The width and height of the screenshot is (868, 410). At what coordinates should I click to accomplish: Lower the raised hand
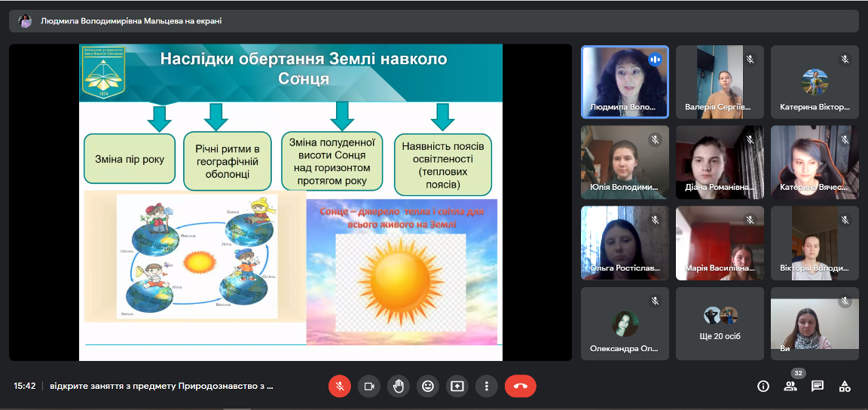399,386
